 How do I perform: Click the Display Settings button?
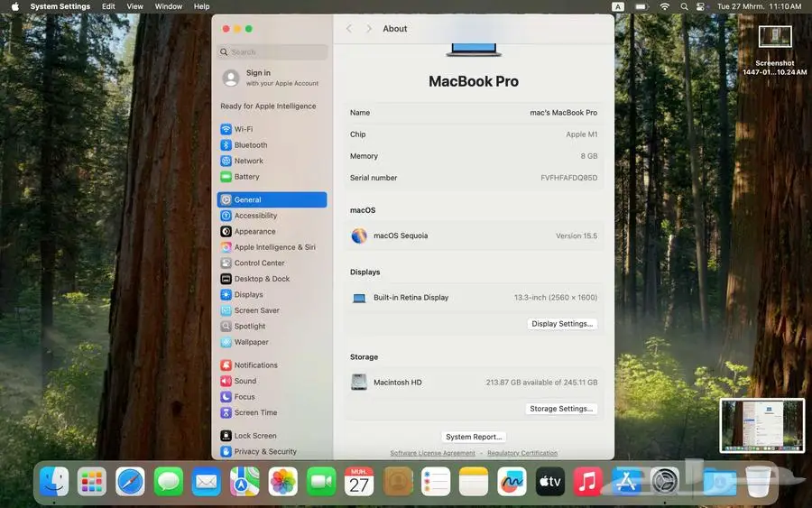562,324
